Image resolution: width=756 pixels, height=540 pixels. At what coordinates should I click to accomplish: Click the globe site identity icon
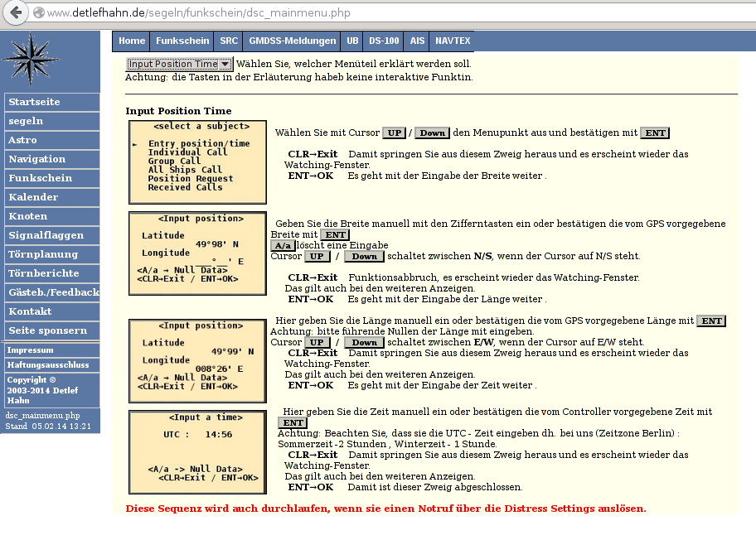coord(39,13)
